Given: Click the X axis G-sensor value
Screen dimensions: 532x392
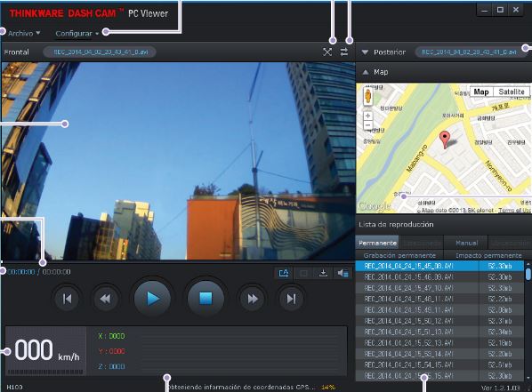Looking at the screenshot, I should coord(111,336).
